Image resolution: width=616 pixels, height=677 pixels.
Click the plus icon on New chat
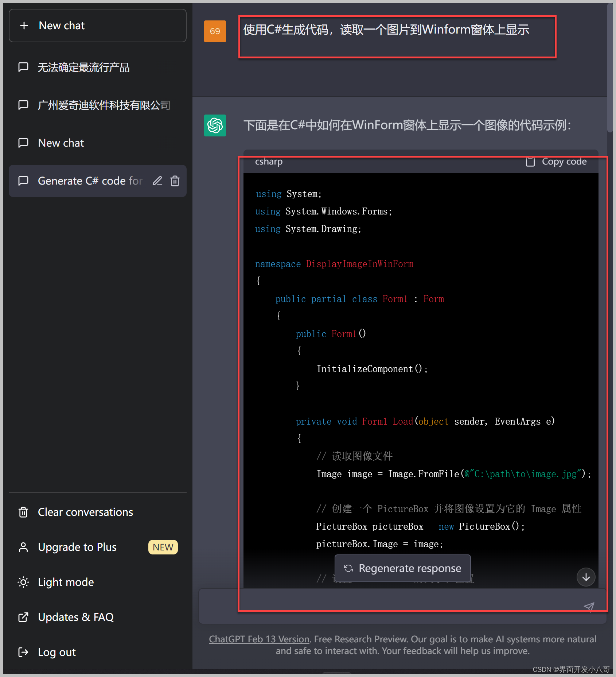[24, 25]
